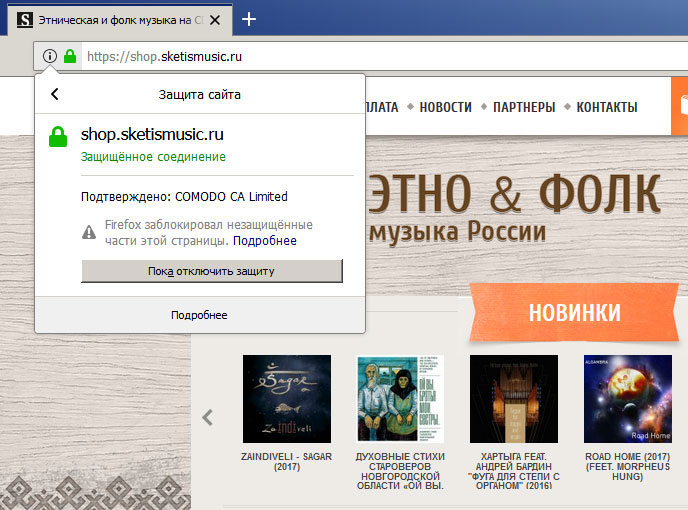Open ПАРТНЕРЫ menu item
Screen dimensions: 688x510
(524, 107)
